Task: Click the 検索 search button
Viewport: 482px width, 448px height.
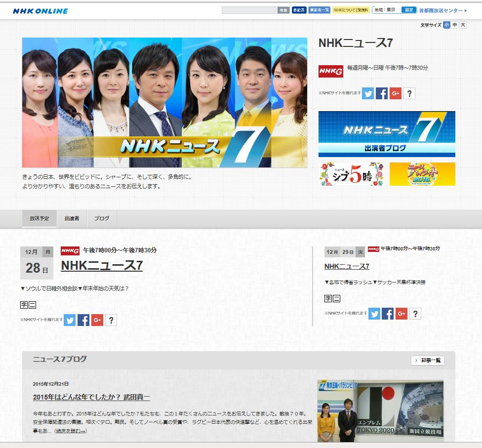Action: [x=283, y=10]
